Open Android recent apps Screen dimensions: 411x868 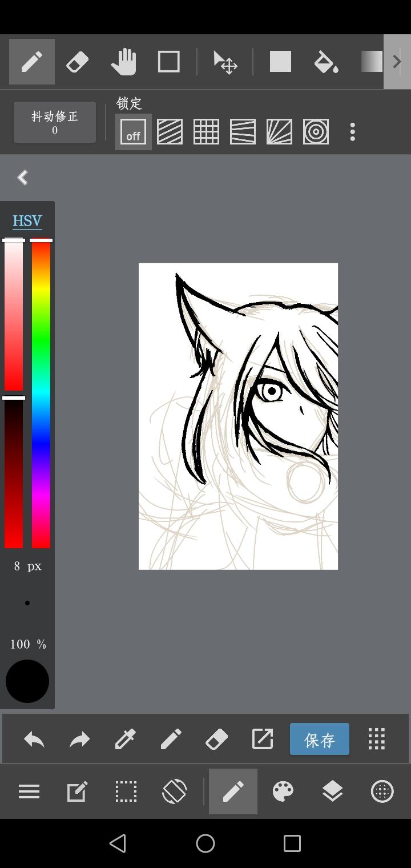292,843
